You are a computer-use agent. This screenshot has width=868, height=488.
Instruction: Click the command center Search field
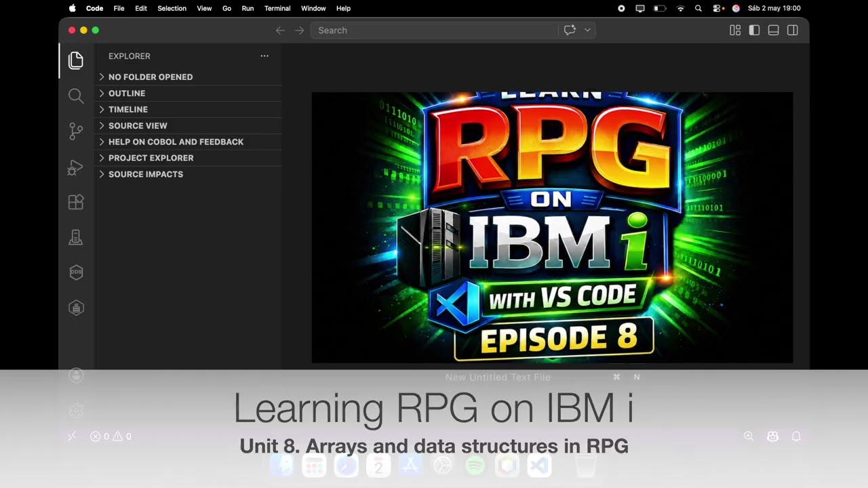click(434, 30)
